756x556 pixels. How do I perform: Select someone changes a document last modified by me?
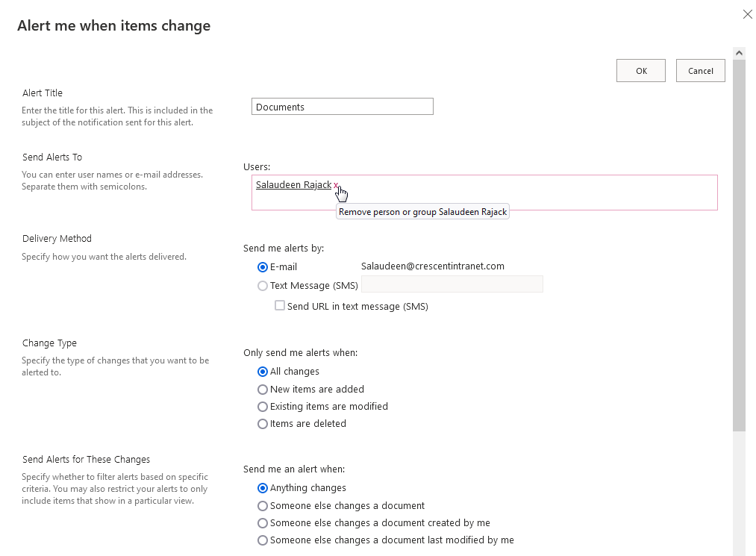(263, 540)
